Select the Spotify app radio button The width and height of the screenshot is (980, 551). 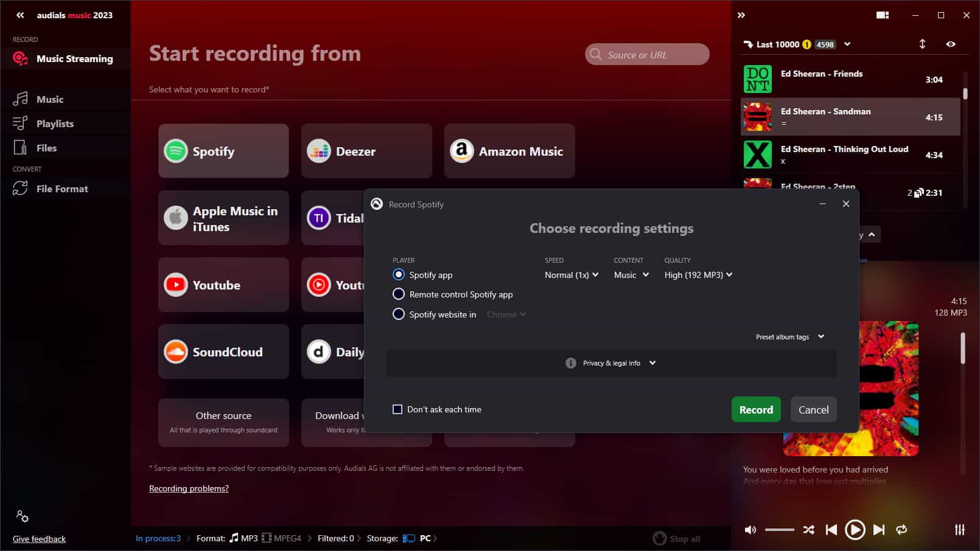[399, 275]
